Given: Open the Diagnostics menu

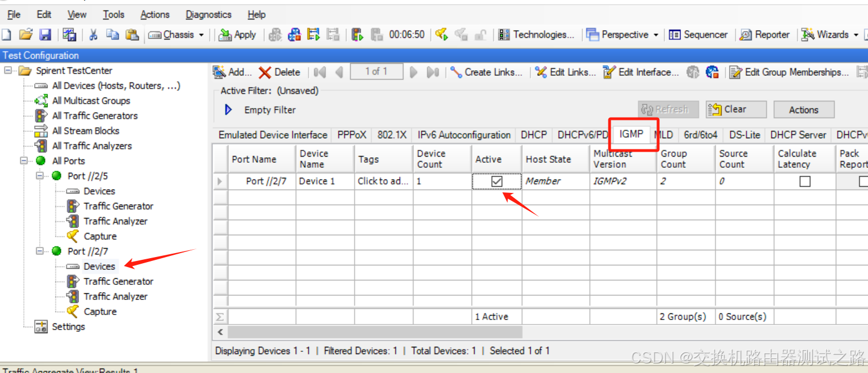Looking at the screenshot, I should click(209, 14).
